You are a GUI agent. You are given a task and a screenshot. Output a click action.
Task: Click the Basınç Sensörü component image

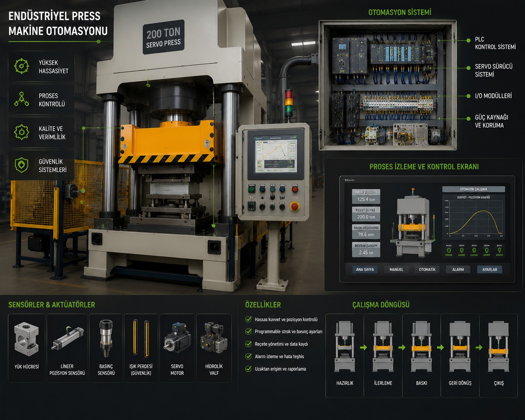(106, 338)
